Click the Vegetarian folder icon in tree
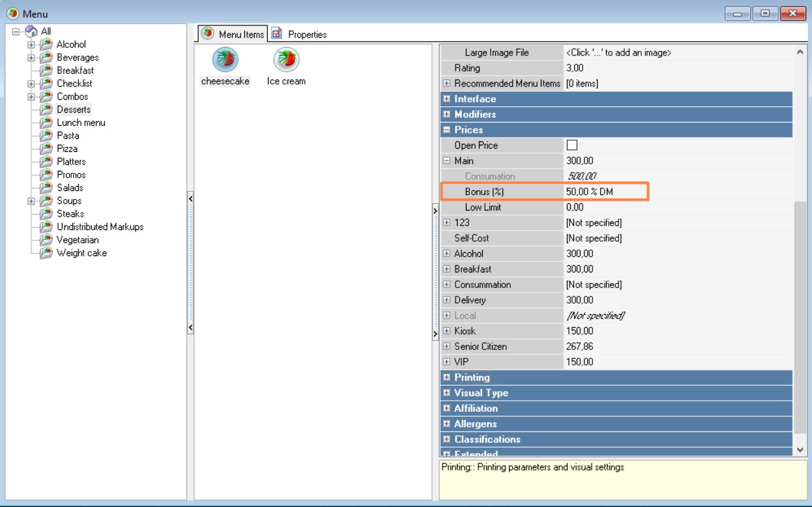 coord(46,240)
